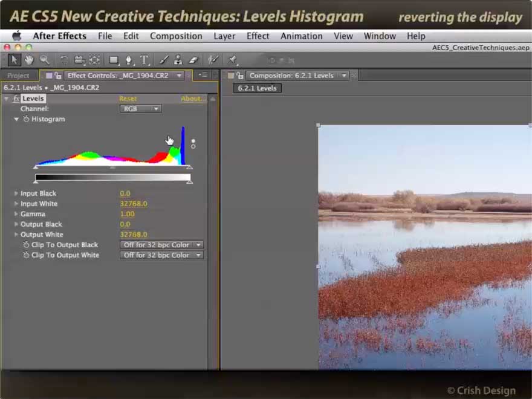Toggle Composition panel lock icon

pyautogui.click(x=240, y=76)
